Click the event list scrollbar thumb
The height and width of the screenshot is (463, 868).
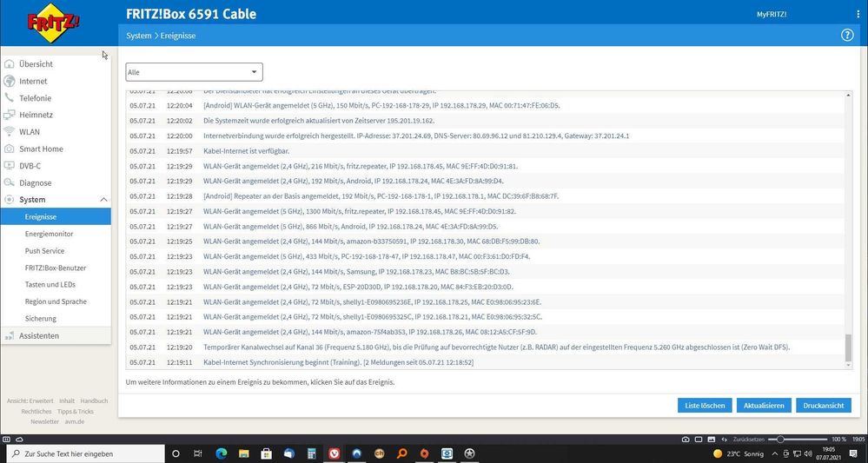[848, 347]
